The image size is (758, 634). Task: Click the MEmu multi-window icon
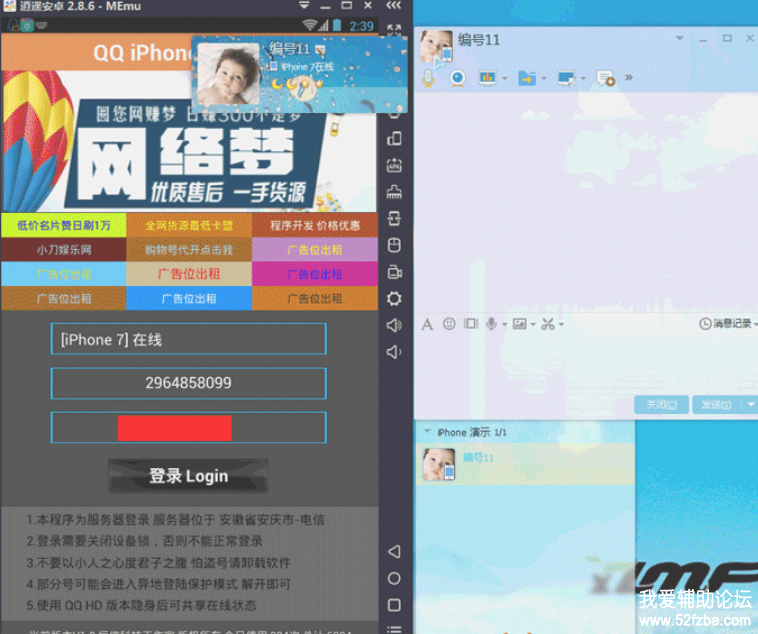[x=394, y=139]
